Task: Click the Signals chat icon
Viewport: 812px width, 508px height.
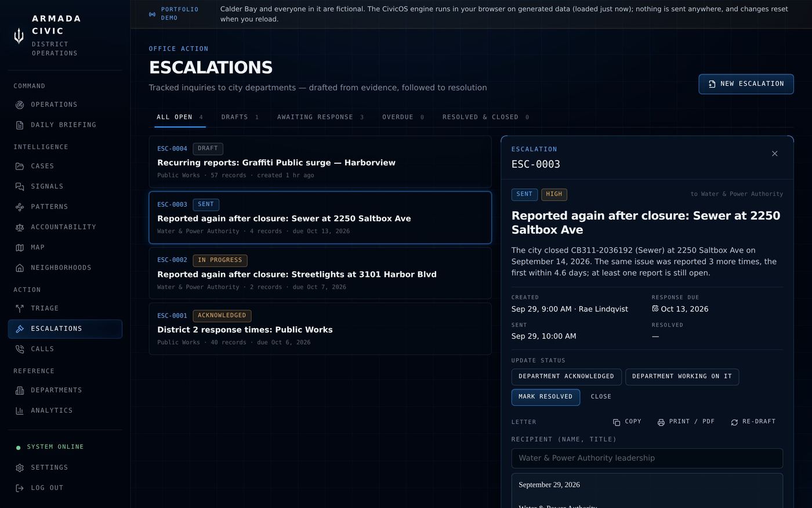Action: coord(20,187)
